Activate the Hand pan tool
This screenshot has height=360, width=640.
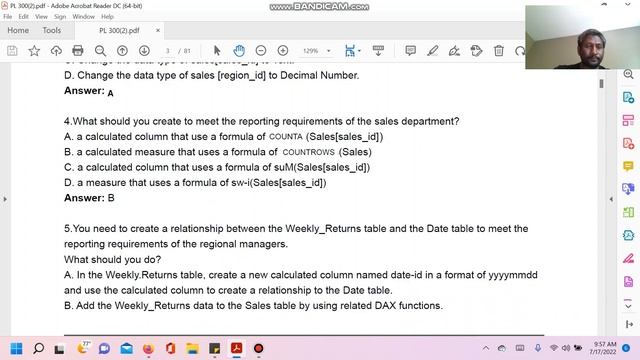239,51
